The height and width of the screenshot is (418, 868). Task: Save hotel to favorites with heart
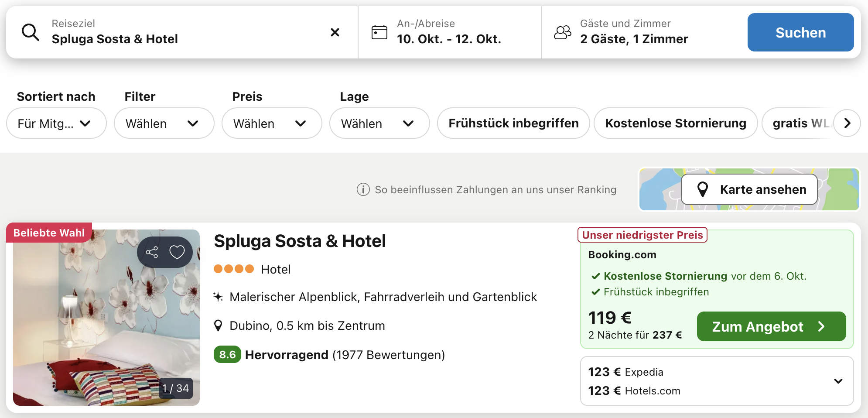tap(177, 252)
